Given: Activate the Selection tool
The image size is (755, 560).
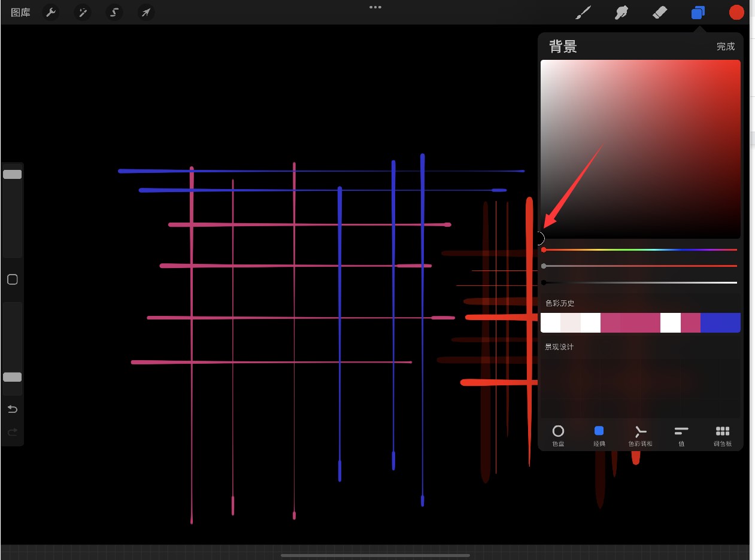Looking at the screenshot, I should [114, 13].
